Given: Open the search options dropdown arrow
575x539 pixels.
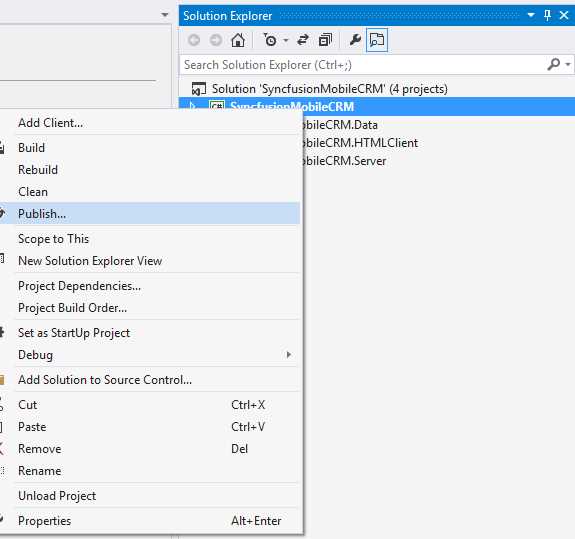Looking at the screenshot, I should click(568, 65).
